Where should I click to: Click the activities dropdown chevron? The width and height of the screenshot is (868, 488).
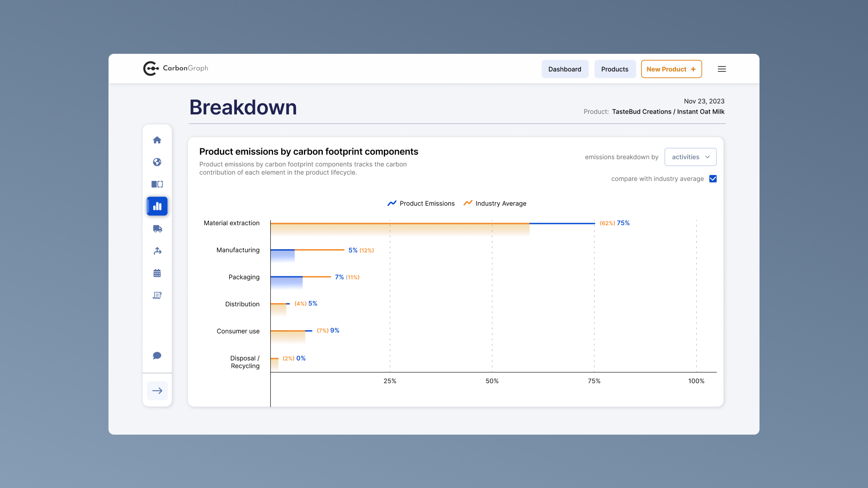coord(708,157)
